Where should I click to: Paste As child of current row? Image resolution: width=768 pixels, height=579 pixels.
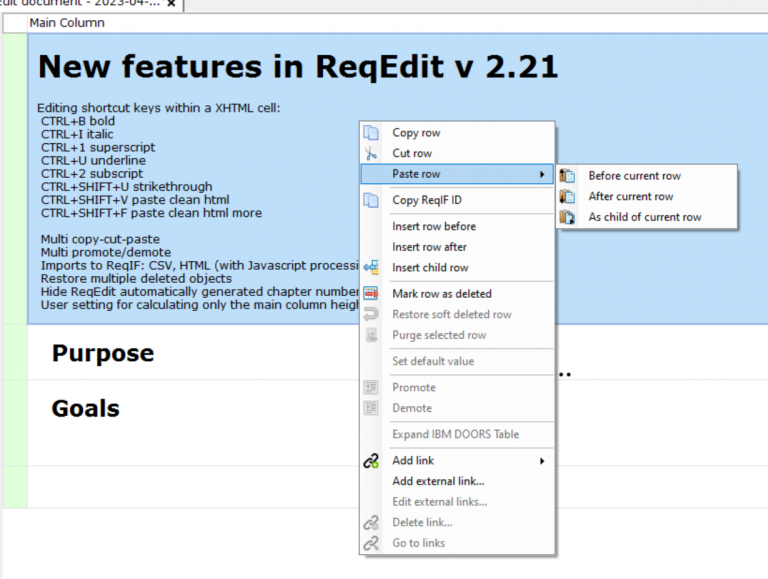(x=647, y=217)
